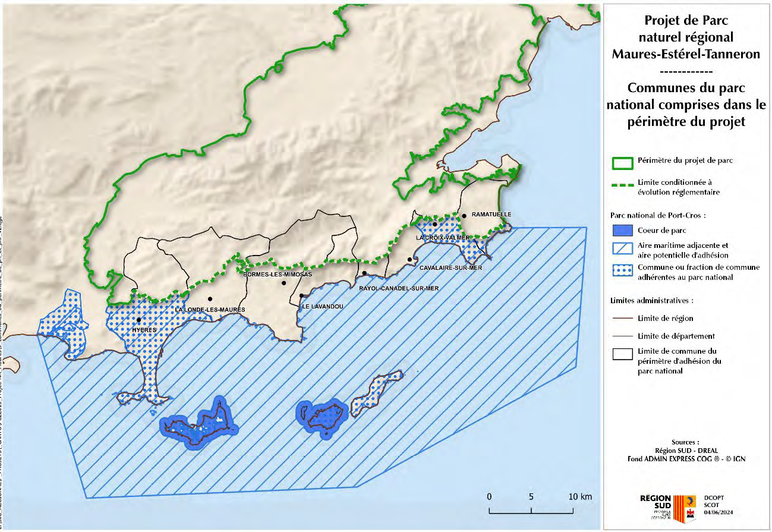Viewport: 772px width, 532px height.
Task: Click the dotted Commune adhérentes legend symbol
Action: (x=622, y=268)
